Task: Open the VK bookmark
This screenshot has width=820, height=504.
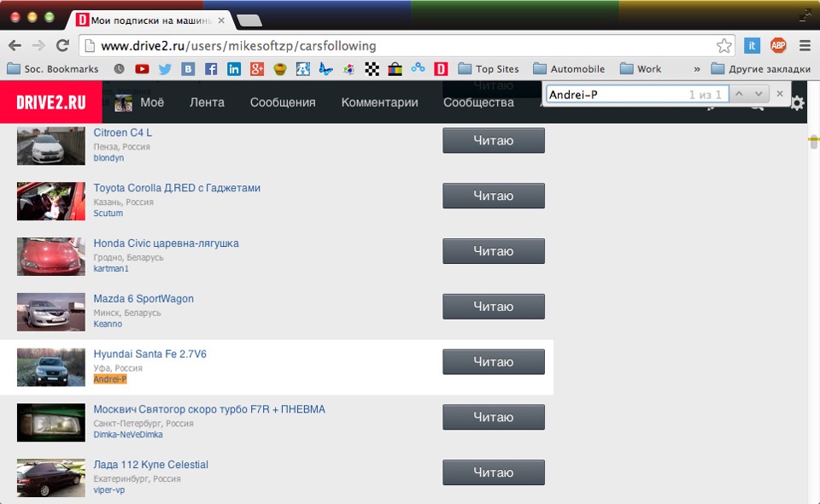Action: tap(188, 69)
